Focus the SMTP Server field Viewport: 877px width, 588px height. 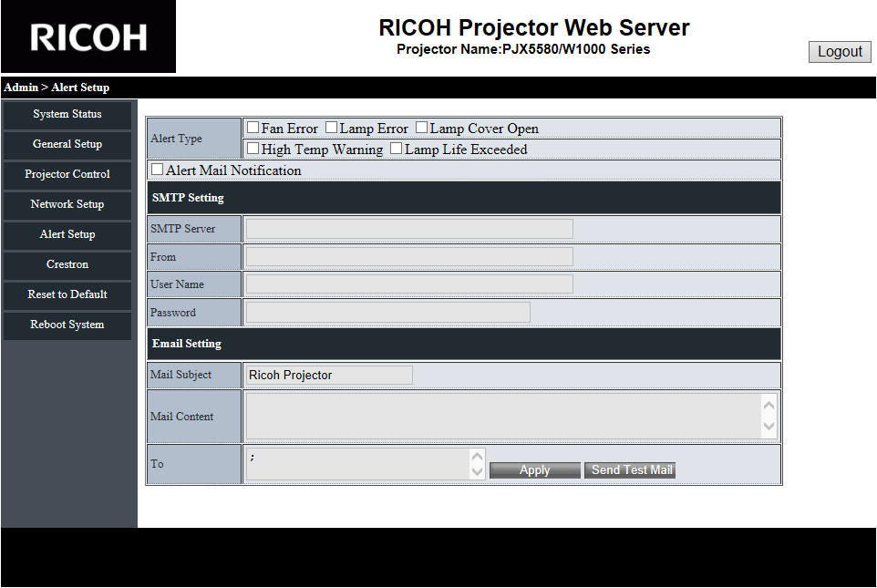[409, 229]
